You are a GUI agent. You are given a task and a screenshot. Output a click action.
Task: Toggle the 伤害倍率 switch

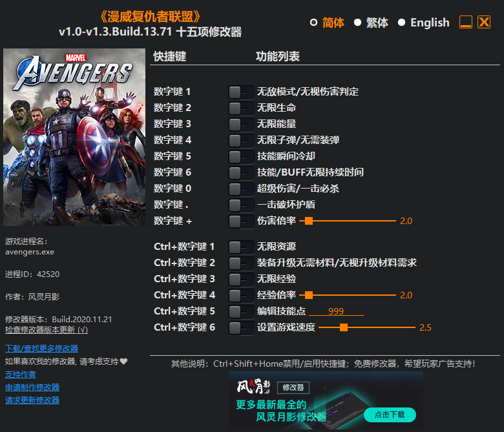click(241, 221)
